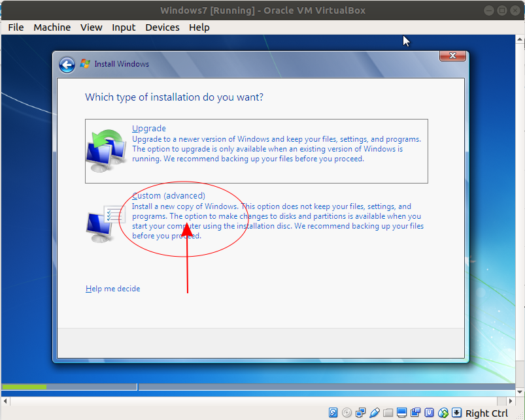Click the Custom install computer icon
This screenshot has height=420, width=525.
(105, 223)
